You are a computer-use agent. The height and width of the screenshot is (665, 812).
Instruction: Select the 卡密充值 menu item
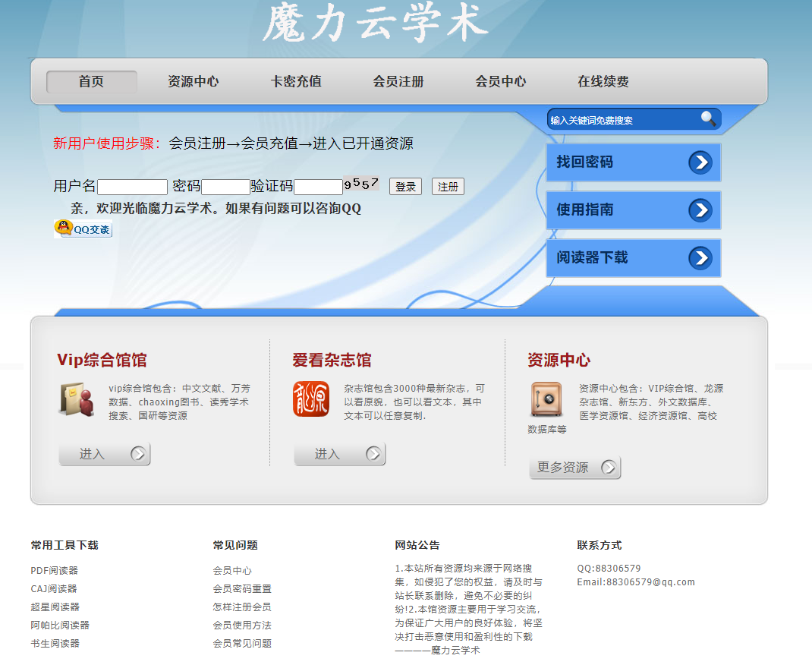tap(296, 81)
